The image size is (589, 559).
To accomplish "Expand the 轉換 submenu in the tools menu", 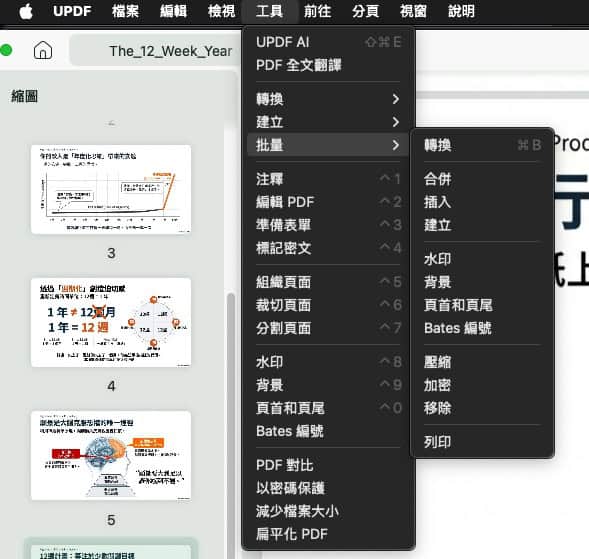I will click(328, 99).
